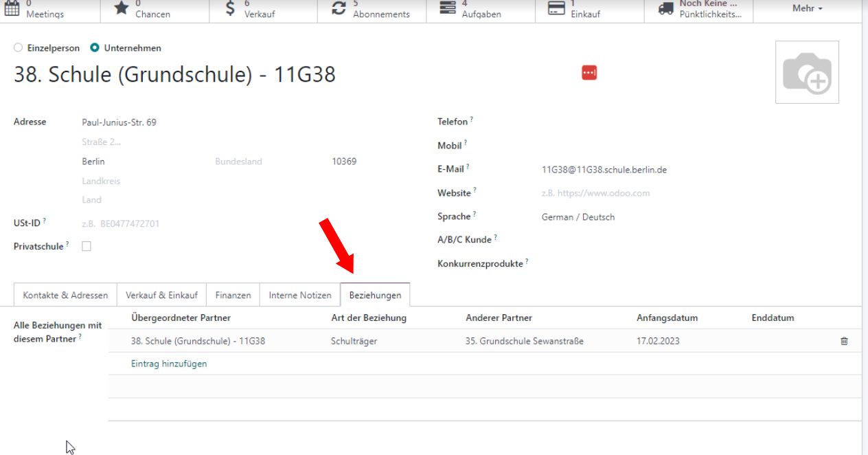Expand the Mehr dropdown menu
This screenshot has width=868, height=455.
click(x=807, y=8)
